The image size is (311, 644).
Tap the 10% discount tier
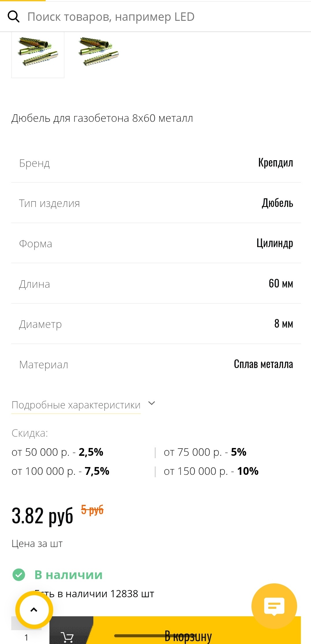point(248,471)
